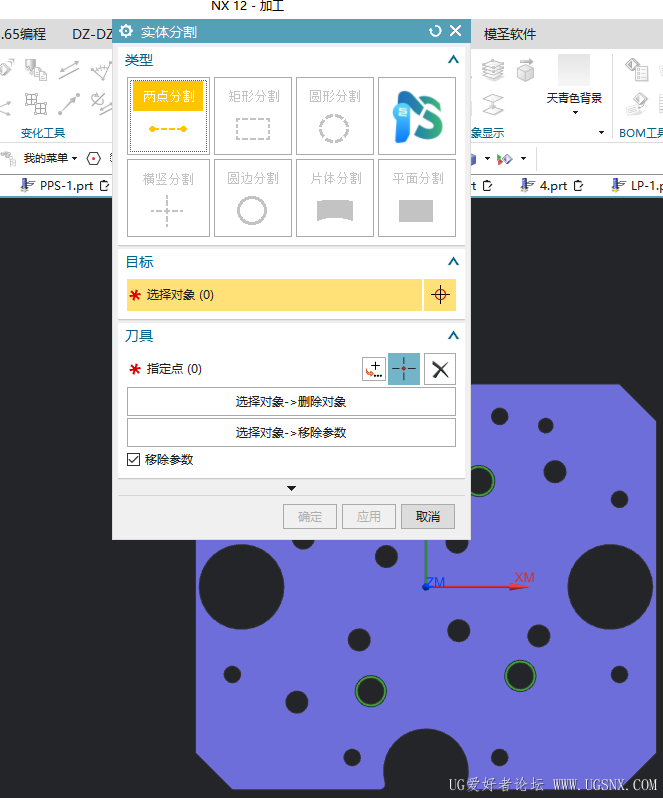Click the first BOM工具 list icon
This screenshot has height=798, width=663.
(637, 70)
